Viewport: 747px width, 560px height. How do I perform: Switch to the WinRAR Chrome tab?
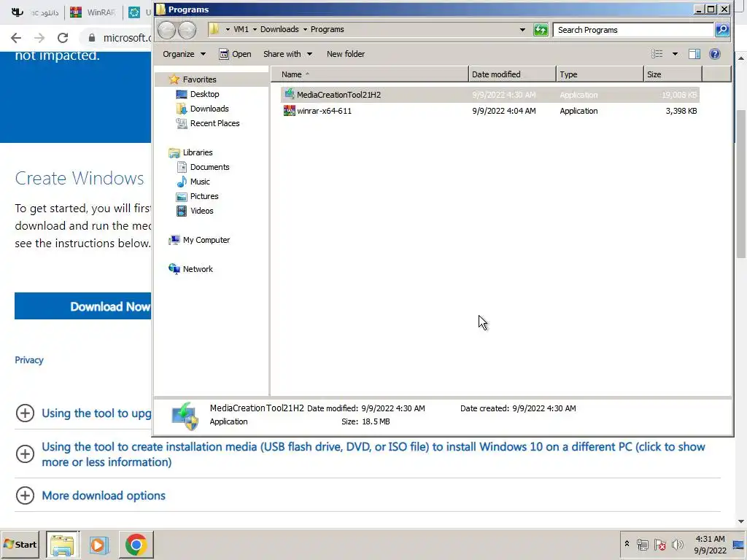[x=93, y=12]
